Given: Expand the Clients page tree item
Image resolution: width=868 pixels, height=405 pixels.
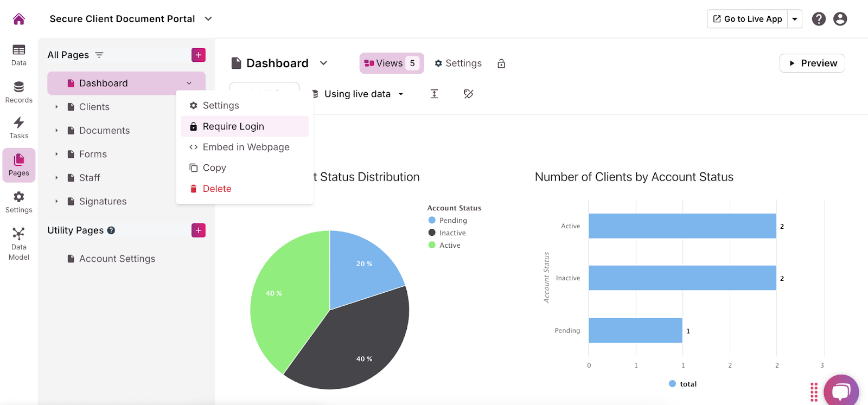Looking at the screenshot, I should [x=56, y=107].
